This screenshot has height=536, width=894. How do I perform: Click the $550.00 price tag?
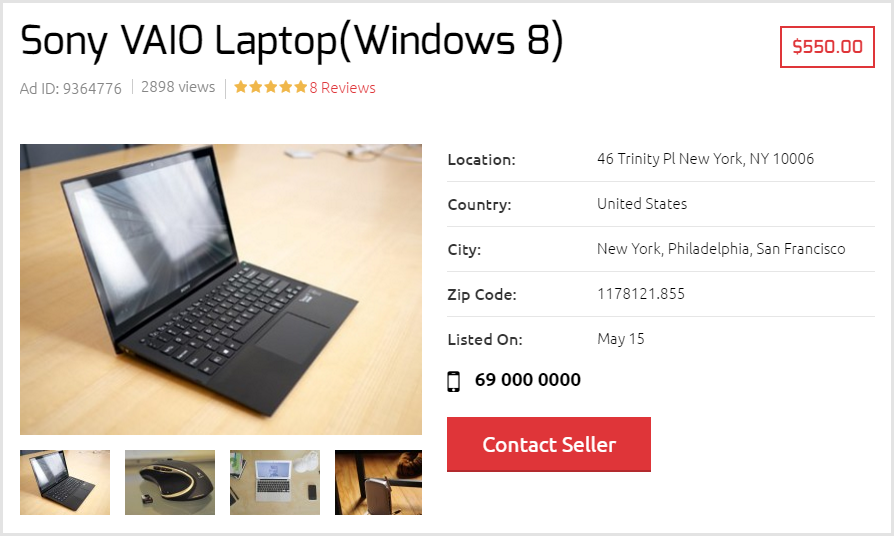(827, 47)
